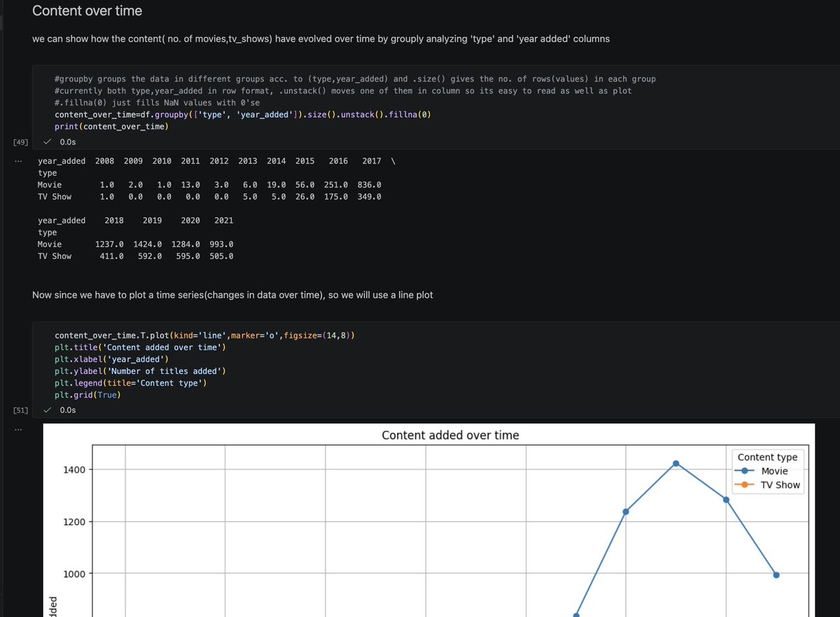840x617 pixels.
Task: Select output value 592.0
Action: pyautogui.click(x=150, y=256)
